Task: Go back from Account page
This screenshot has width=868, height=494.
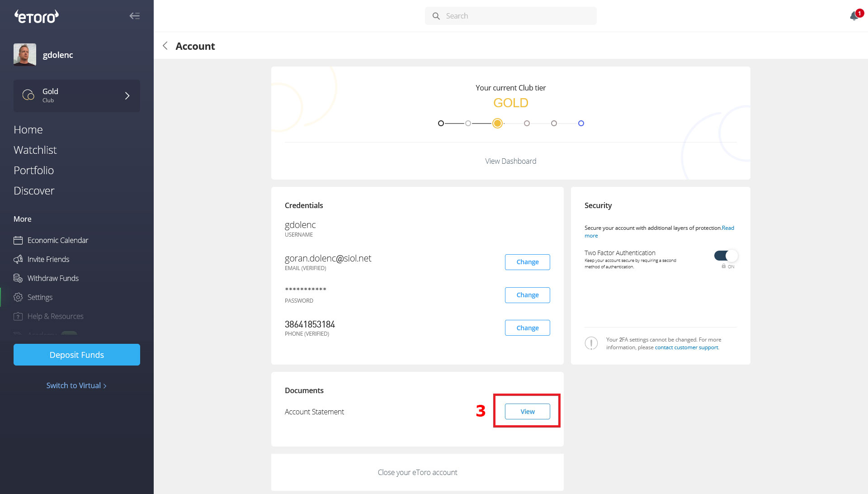Action: 165,46
